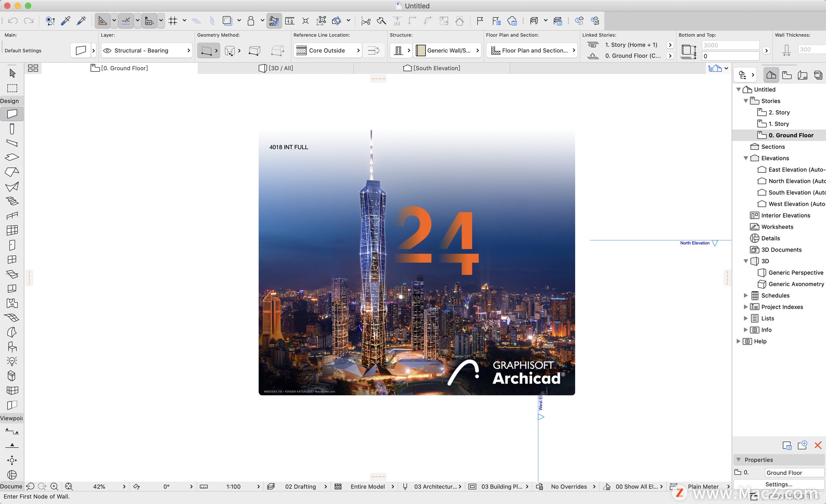Select the Column tool
Image resolution: width=826 pixels, height=504 pixels.
pos(12,129)
